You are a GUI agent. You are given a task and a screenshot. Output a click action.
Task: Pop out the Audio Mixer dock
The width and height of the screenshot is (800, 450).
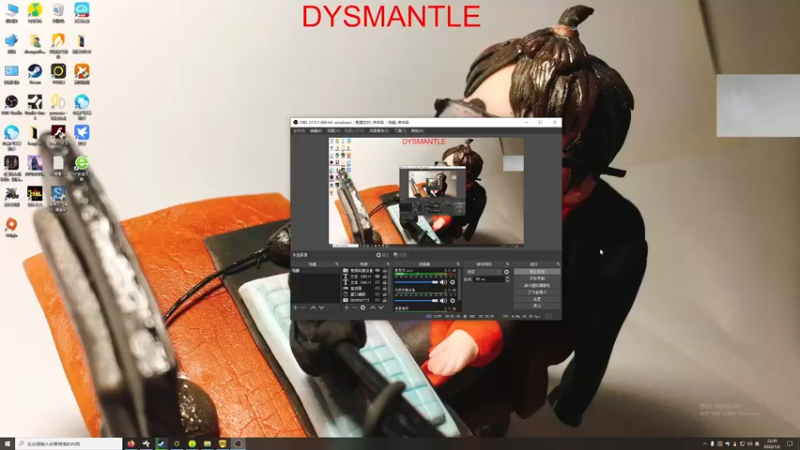tap(458, 264)
